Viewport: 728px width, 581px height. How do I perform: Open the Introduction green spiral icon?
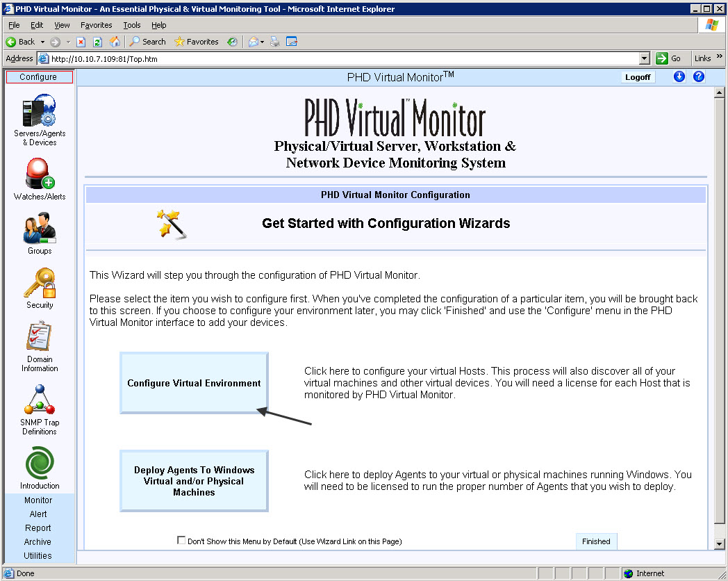point(40,463)
